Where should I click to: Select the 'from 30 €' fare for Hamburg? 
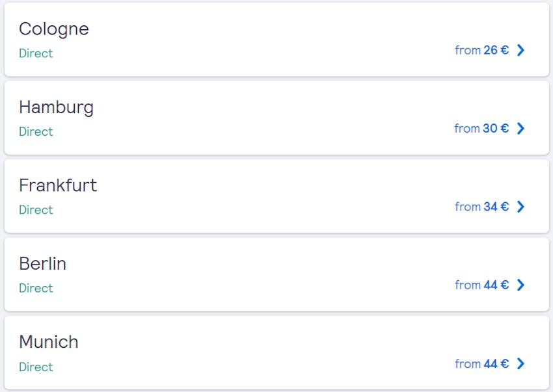pos(481,128)
